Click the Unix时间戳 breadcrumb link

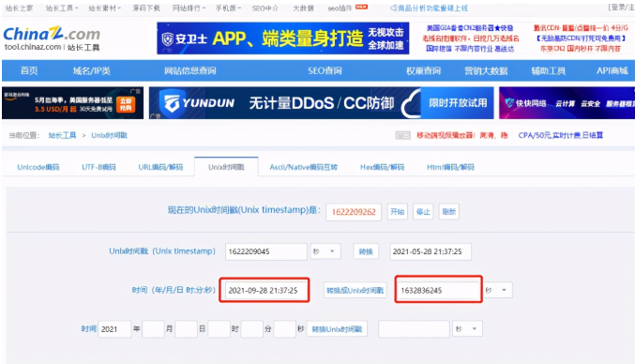110,135
